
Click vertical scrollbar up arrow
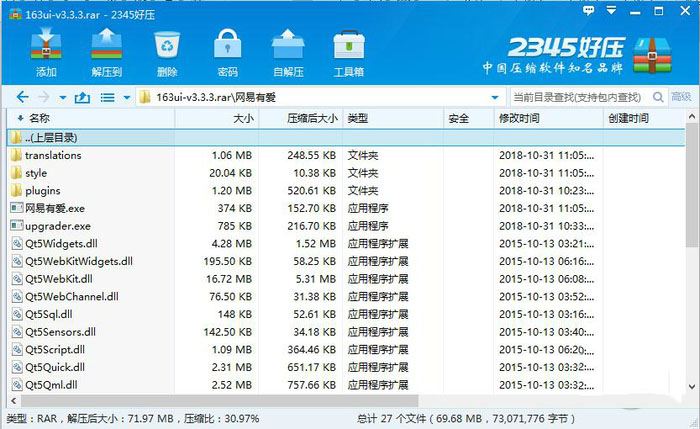[692, 117]
